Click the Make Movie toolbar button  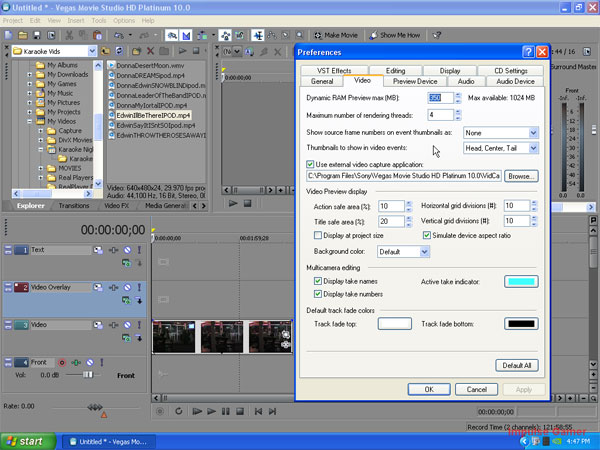pos(336,35)
